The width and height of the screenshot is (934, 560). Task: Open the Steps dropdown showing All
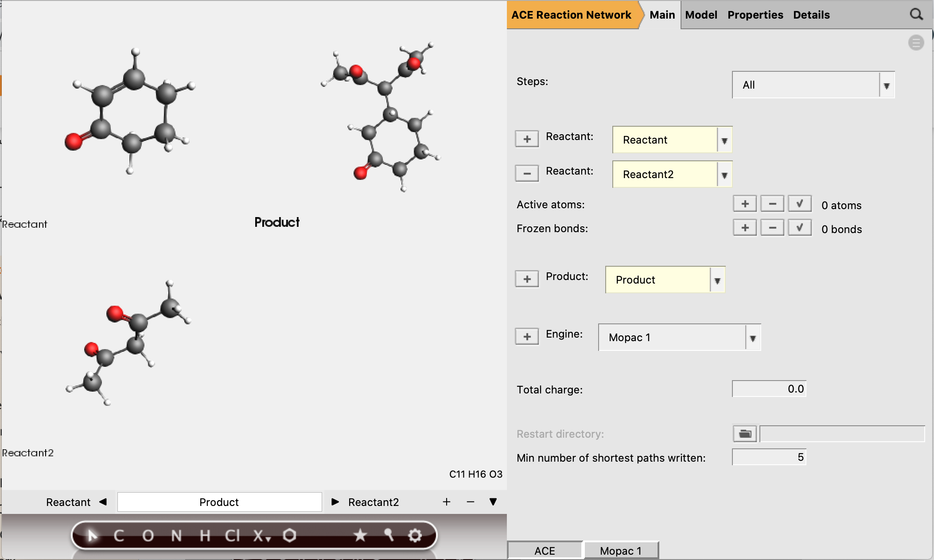[886, 85]
